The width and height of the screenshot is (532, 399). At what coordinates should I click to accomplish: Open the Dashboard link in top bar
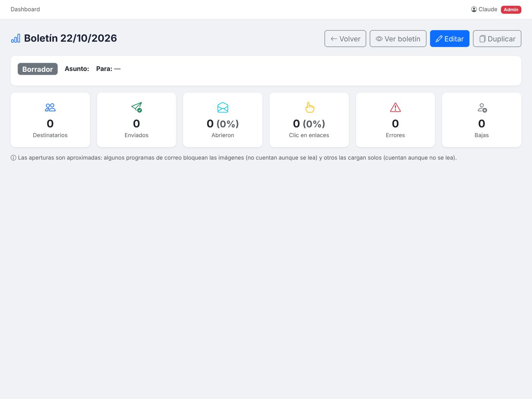(25, 9)
